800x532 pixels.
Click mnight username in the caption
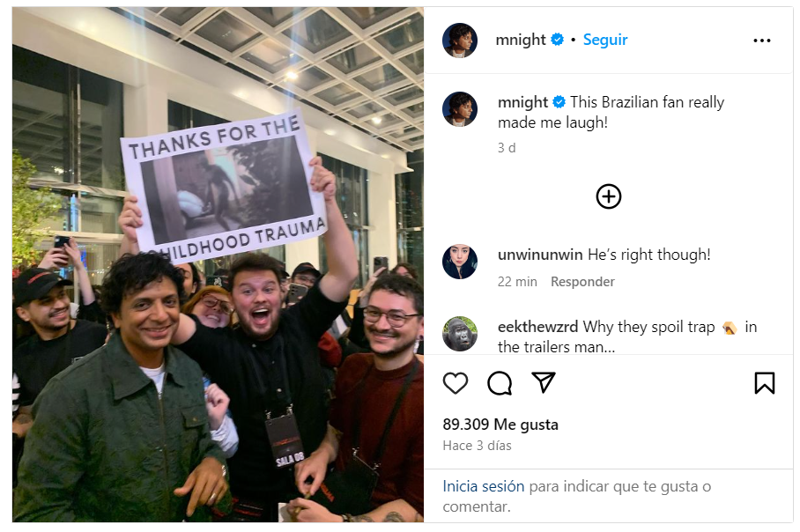[523, 102]
